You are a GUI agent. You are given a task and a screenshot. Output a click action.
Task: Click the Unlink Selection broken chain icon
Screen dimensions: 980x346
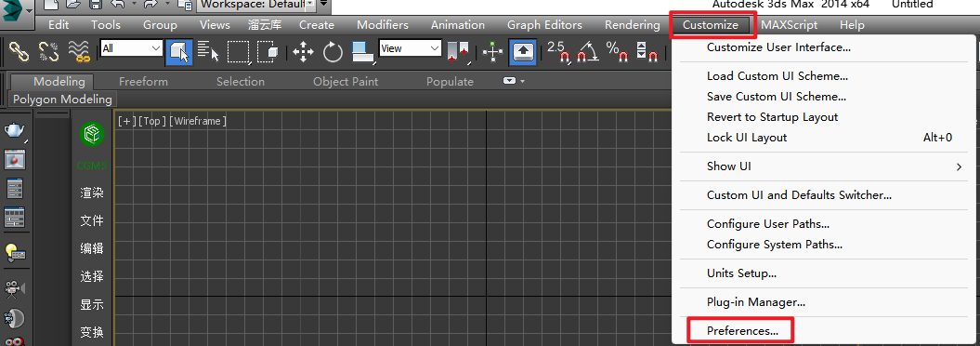(x=48, y=51)
